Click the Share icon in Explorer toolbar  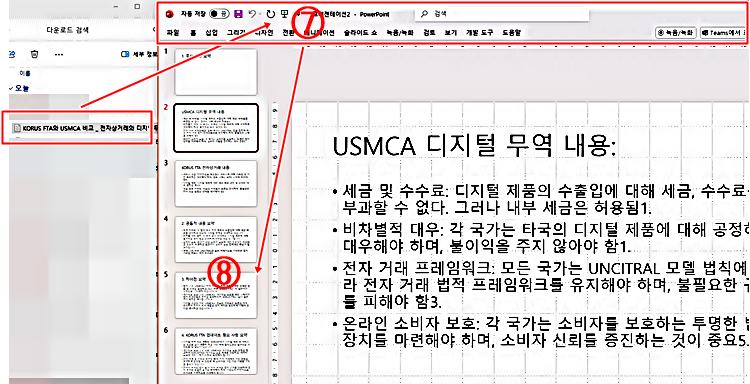(11, 55)
